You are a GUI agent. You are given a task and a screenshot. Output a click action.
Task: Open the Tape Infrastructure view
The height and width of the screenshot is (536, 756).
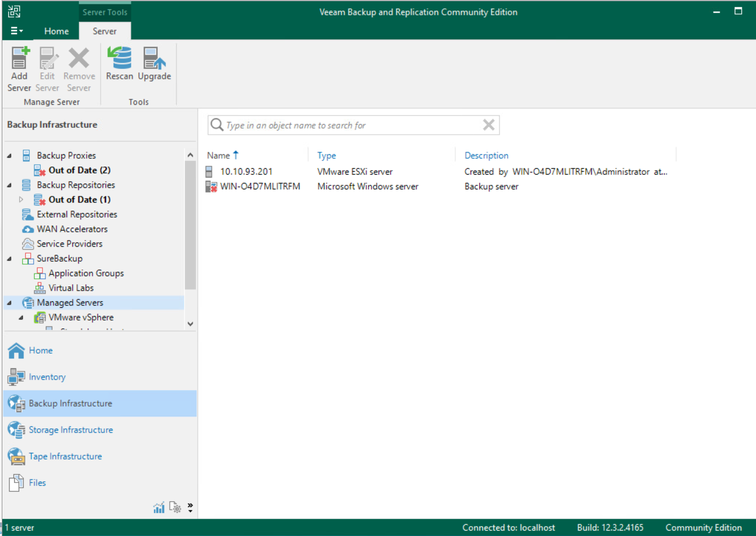tap(65, 456)
